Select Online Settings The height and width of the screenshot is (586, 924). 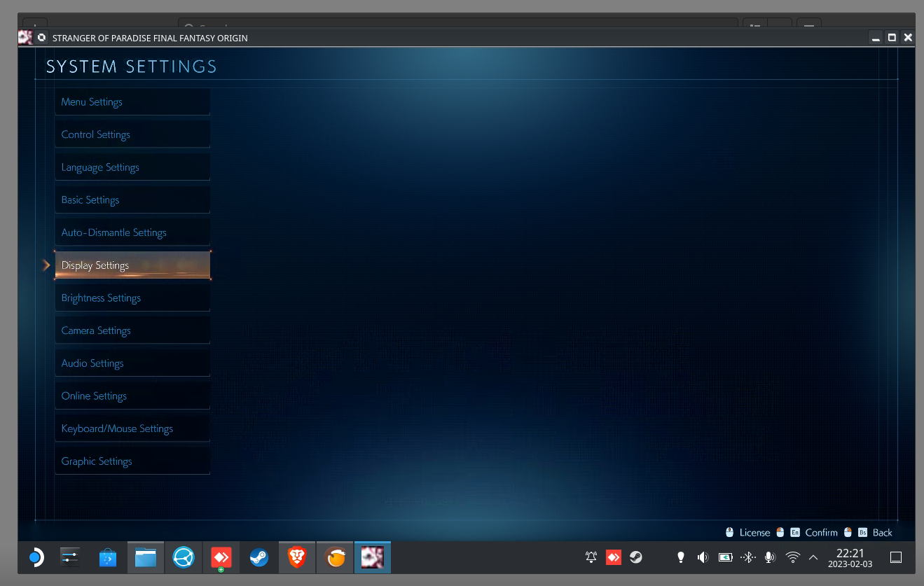132,396
